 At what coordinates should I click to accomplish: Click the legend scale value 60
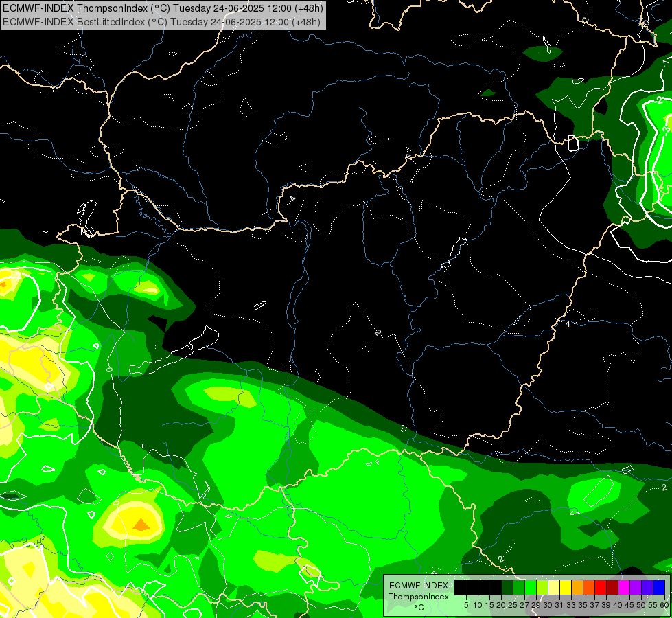664,605
